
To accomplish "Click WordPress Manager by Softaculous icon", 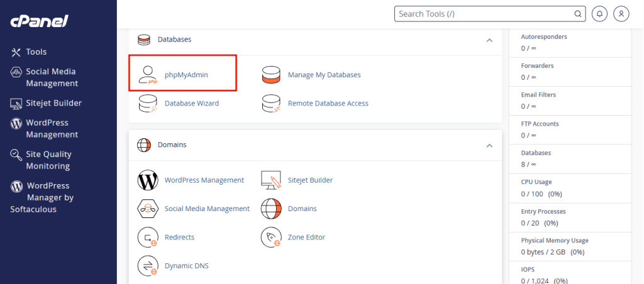I will 16,187.
